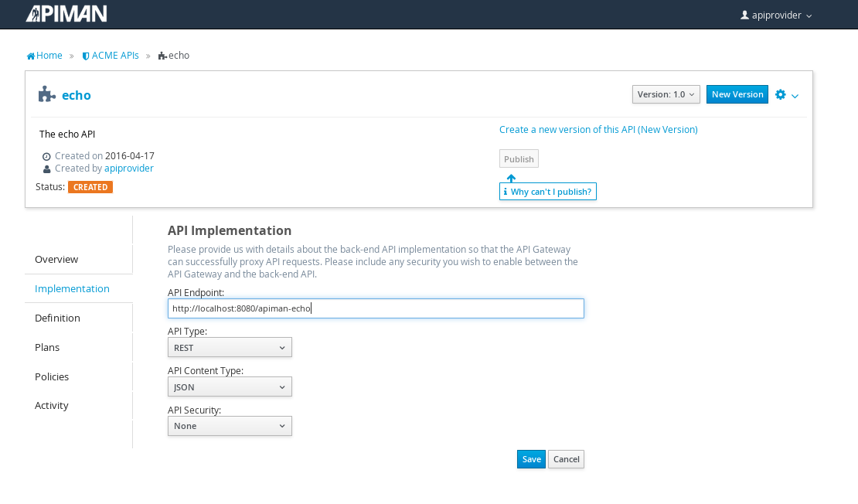This screenshot has height=504, width=858.
Task: Click the API Endpoint input field
Action: click(376, 308)
